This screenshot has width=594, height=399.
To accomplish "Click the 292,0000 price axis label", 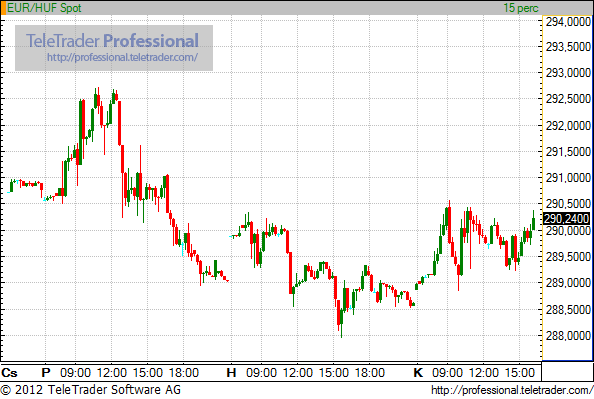I will [568, 126].
